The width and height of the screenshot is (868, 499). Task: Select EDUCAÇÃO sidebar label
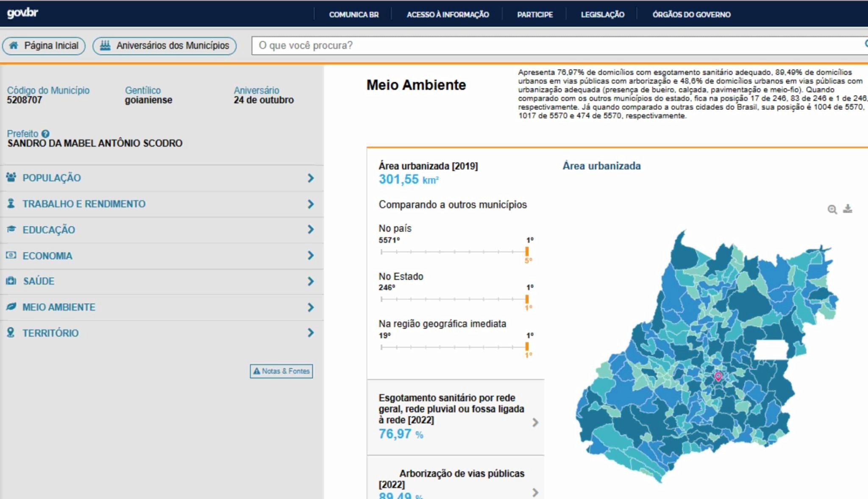(x=49, y=230)
